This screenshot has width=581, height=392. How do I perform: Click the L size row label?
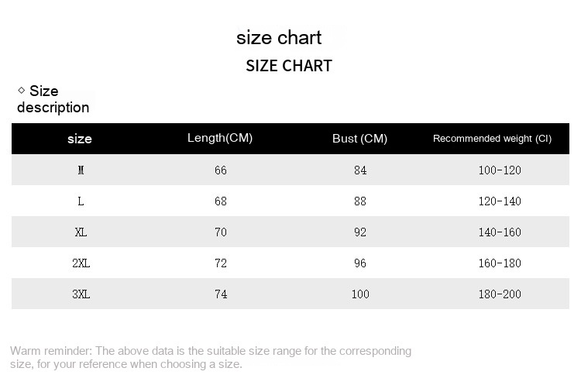(81, 201)
